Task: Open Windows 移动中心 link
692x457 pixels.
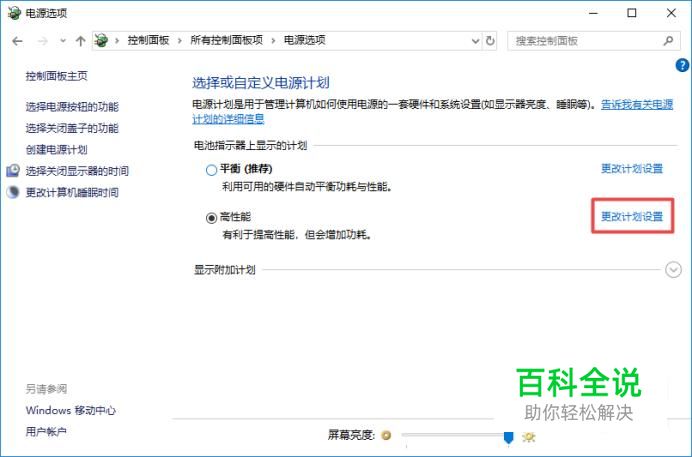Action: [x=71, y=410]
